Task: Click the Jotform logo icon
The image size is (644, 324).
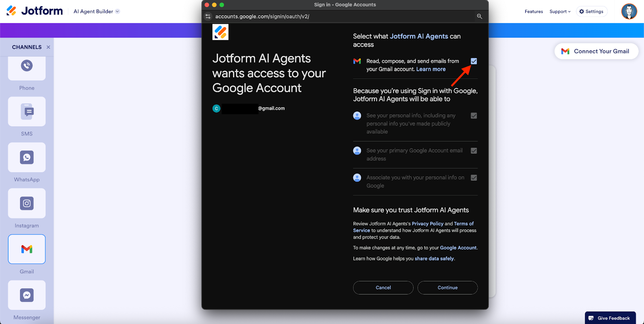Action: [12, 11]
